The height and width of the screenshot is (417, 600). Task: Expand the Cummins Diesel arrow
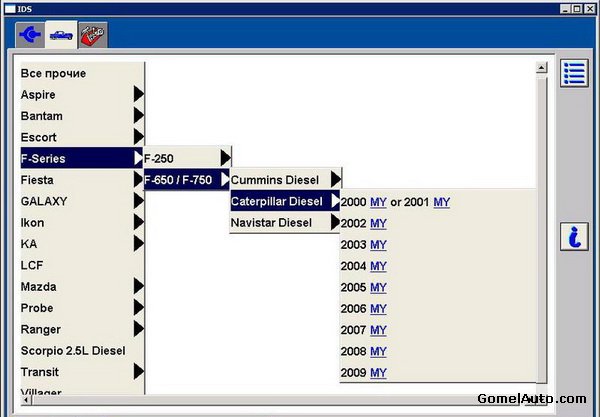point(336,179)
